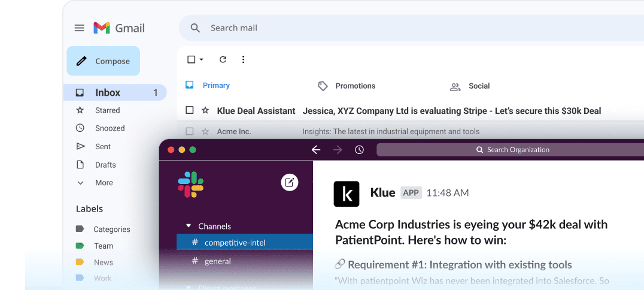Viewport: 644px width, 290px height.
Task: Toggle the select-all checkbox in Gmail toolbar
Action: point(191,60)
